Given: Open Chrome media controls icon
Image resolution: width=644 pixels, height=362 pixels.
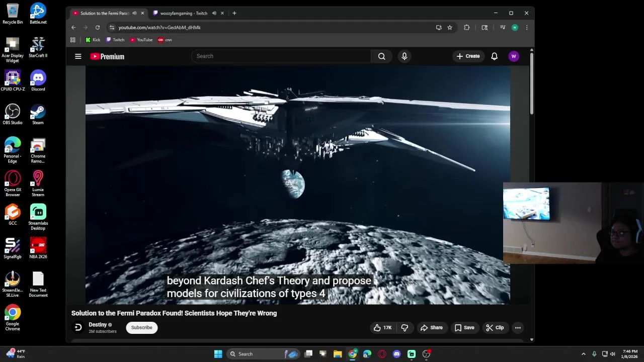Looking at the screenshot, I should (502, 28).
